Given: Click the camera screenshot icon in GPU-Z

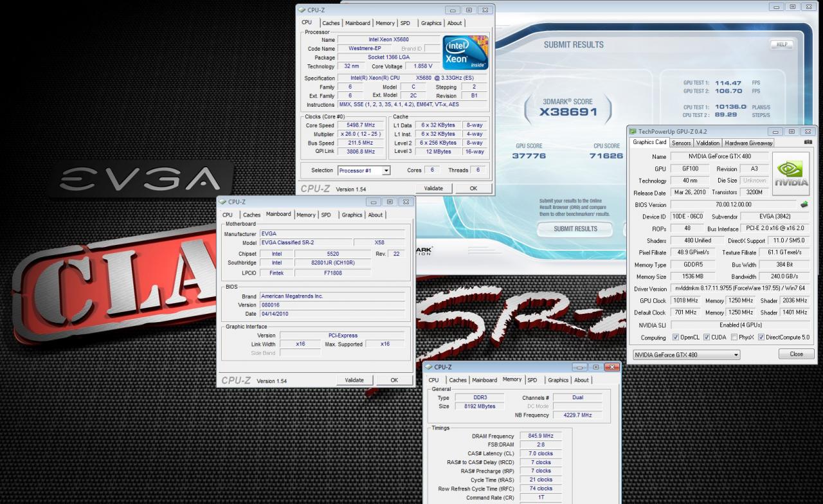Looking at the screenshot, I should click(808, 142).
